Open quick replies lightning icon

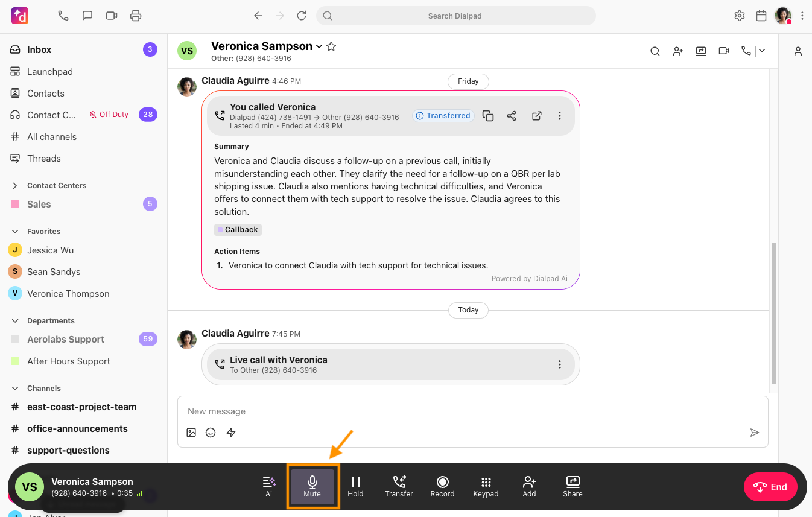click(231, 433)
